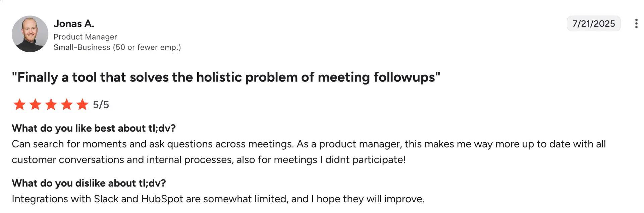Select the Product Manager job title
Screen dimensions: 644x213
coord(85,37)
